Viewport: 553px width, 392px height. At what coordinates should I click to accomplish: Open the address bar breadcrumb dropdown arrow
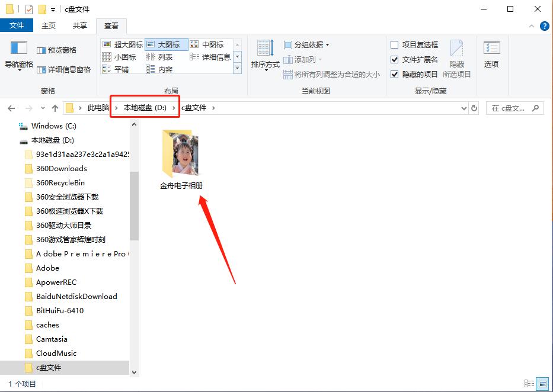(x=464, y=108)
